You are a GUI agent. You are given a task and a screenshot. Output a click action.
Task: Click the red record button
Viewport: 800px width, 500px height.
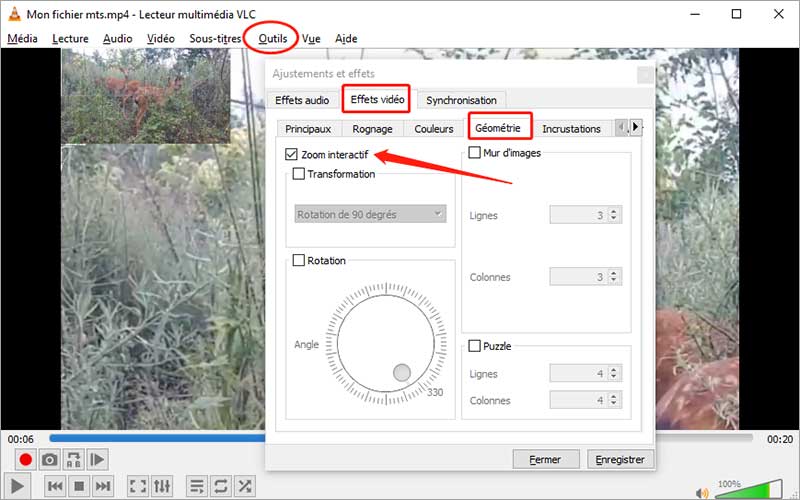[25, 460]
